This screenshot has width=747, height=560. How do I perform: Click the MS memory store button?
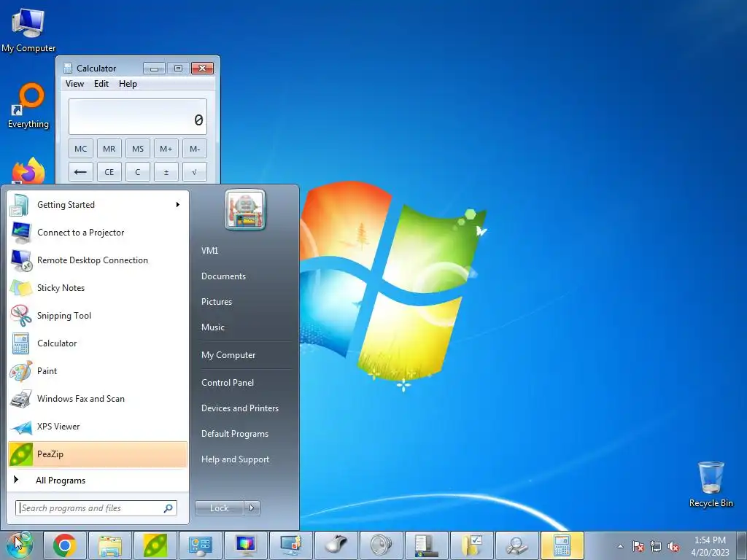pyautogui.click(x=138, y=149)
